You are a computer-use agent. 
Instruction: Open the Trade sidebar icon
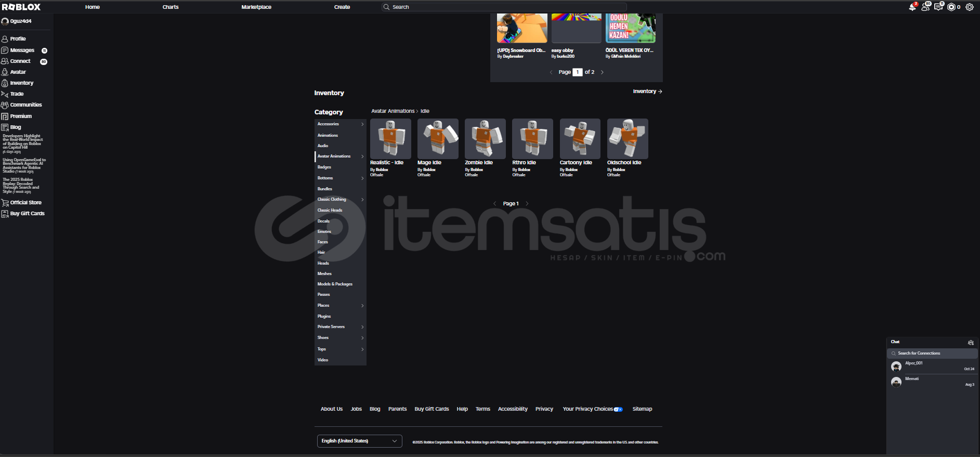pos(5,94)
